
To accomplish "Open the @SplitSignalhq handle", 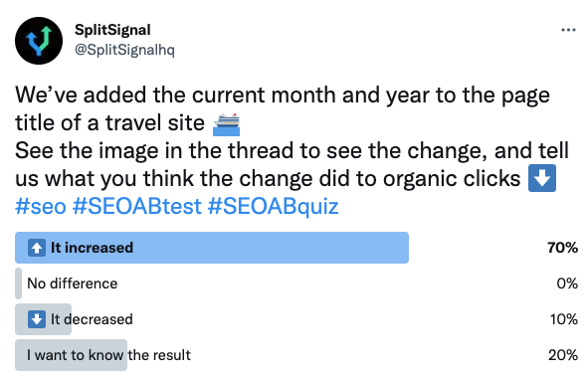I will pyautogui.click(x=124, y=50).
